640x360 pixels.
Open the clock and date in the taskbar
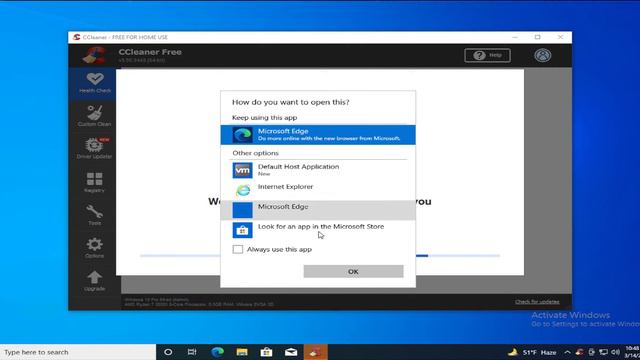coord(632,352)
